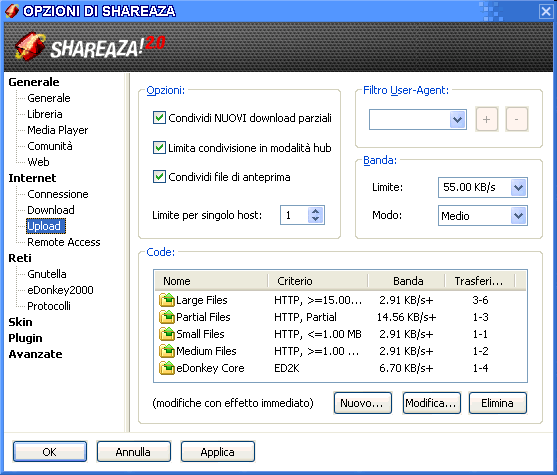Click the Elimina button
The width and height of the screenshot is (557, 475).
tap(498, 403)
